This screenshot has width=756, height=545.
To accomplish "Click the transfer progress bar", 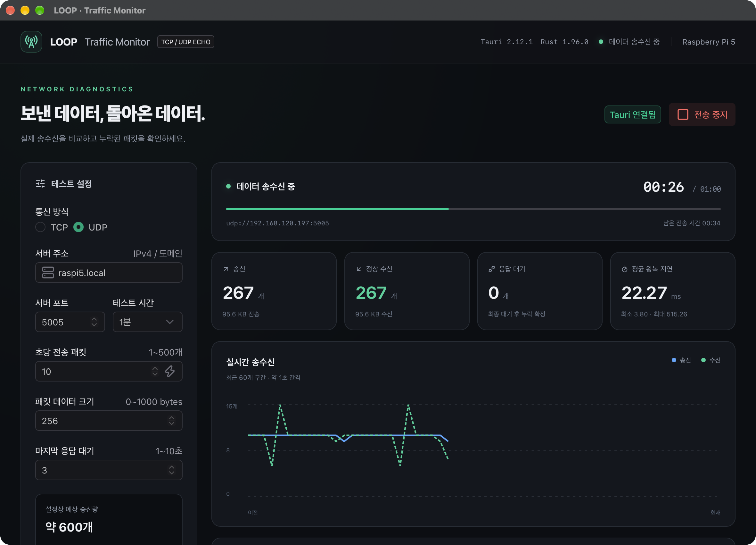I will 473,209.
